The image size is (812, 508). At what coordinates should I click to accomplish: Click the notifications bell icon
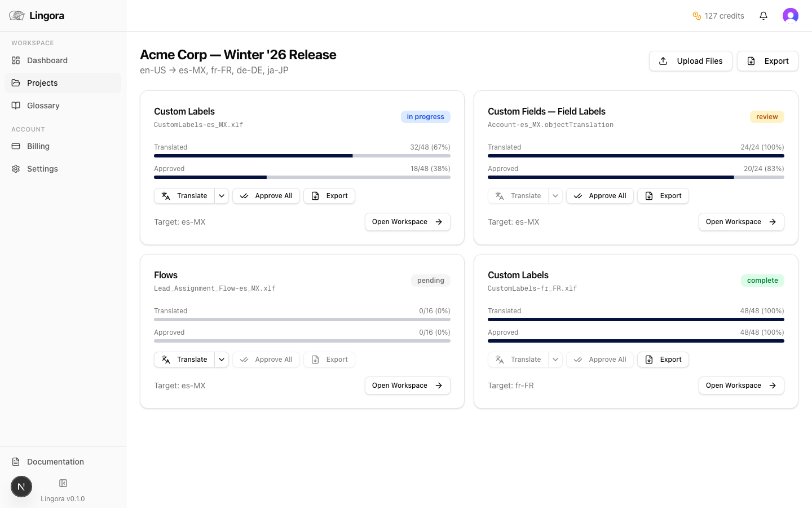[764, 16]
